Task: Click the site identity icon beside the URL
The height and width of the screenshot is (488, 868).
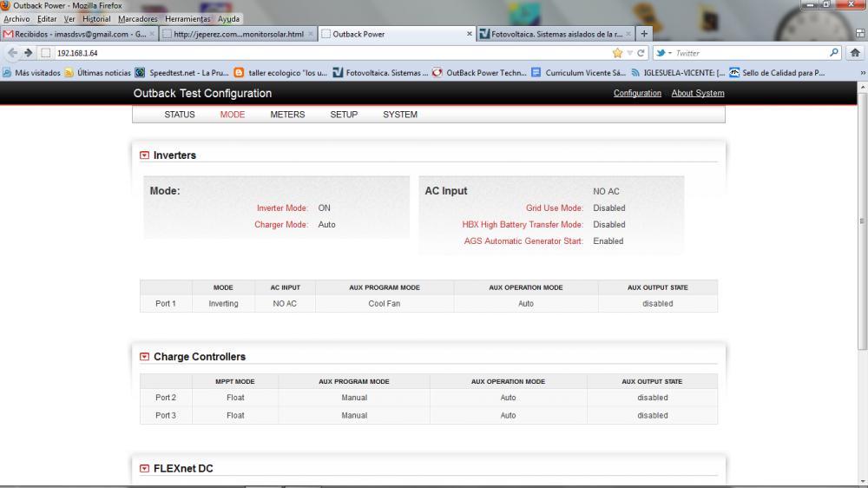Action: tap(46, 53)
